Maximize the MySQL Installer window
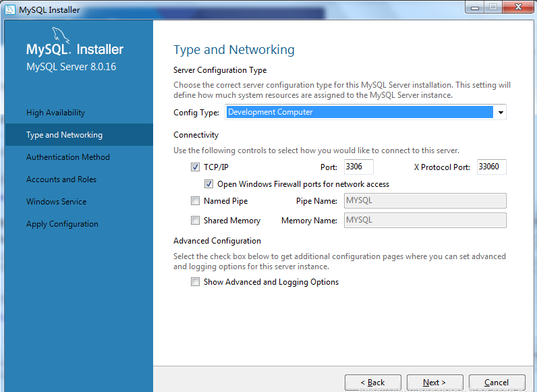Screen dimensions: 537x392 [x=493, y=7]
